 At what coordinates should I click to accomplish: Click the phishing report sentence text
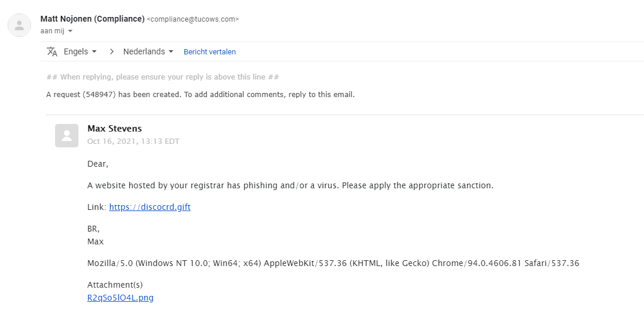(x=290, y=185)
